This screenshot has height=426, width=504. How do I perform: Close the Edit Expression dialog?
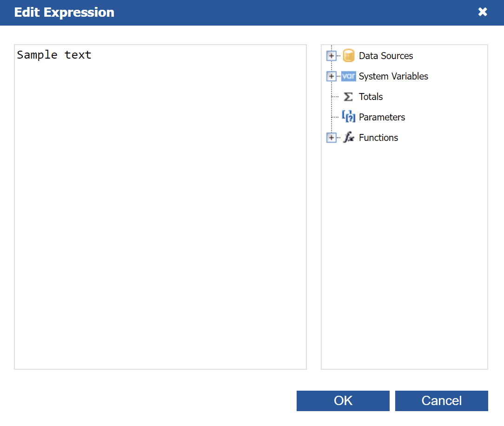point(483,12)
